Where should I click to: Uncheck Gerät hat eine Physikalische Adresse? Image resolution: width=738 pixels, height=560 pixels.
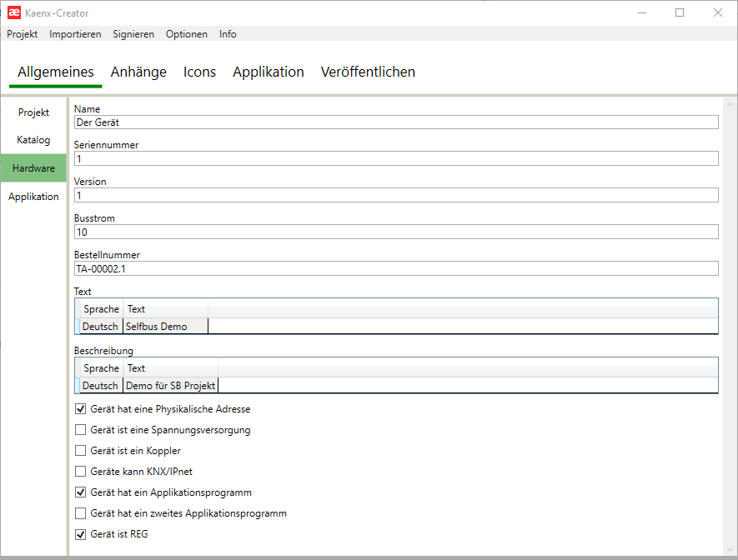click(81, 409)
